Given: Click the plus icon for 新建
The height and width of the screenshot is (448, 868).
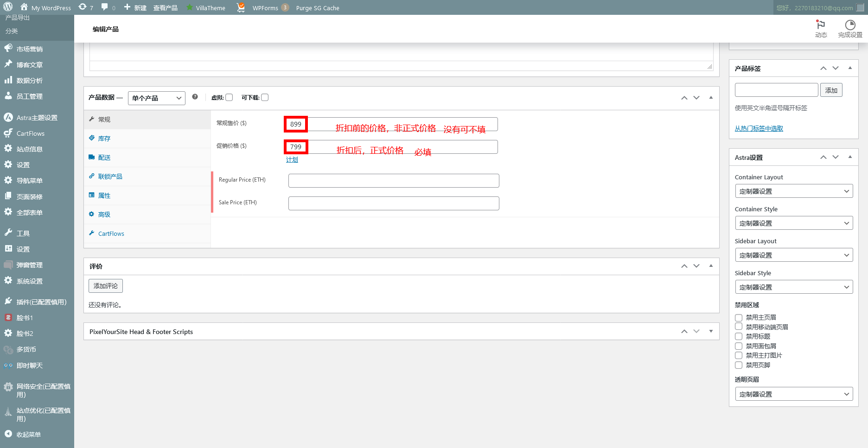Looking at the screenshot, I should click(x=127, y=7).
